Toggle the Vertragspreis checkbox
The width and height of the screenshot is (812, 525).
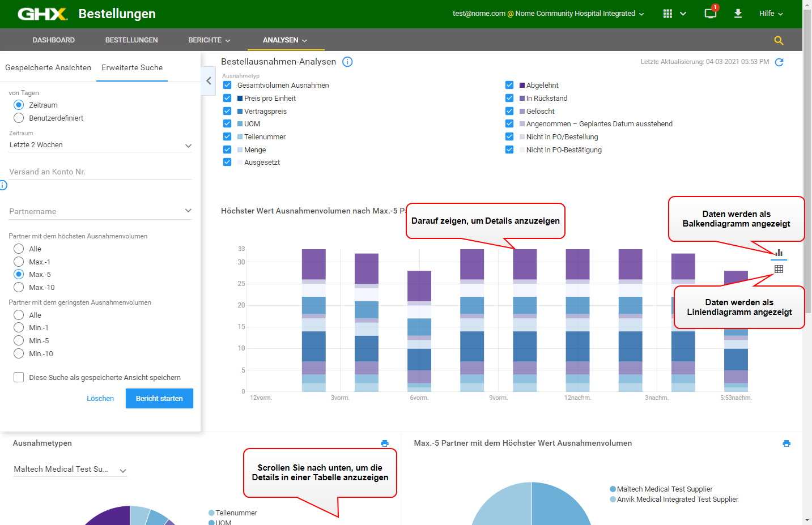click(227, 111)
